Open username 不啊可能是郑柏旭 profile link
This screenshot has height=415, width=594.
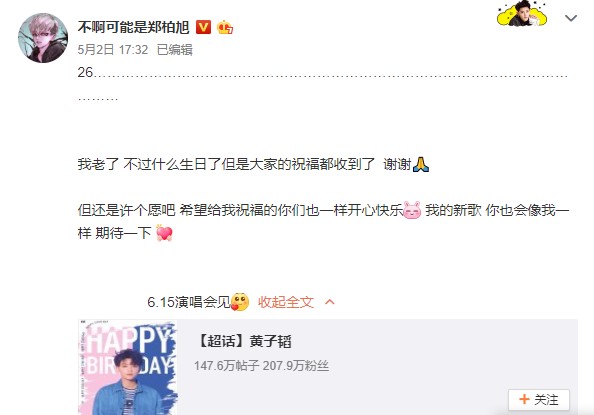coord(133,27)
